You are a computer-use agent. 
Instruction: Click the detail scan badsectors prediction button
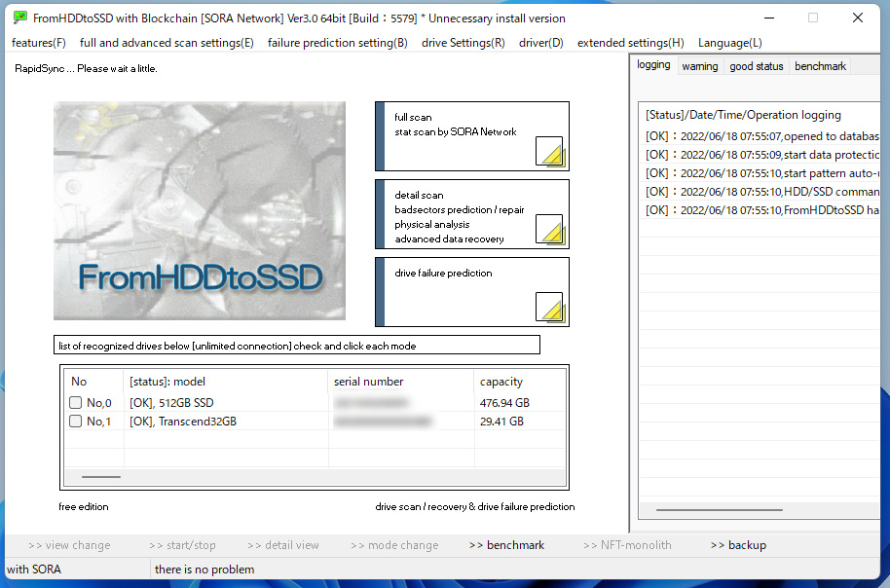[472, 214]
